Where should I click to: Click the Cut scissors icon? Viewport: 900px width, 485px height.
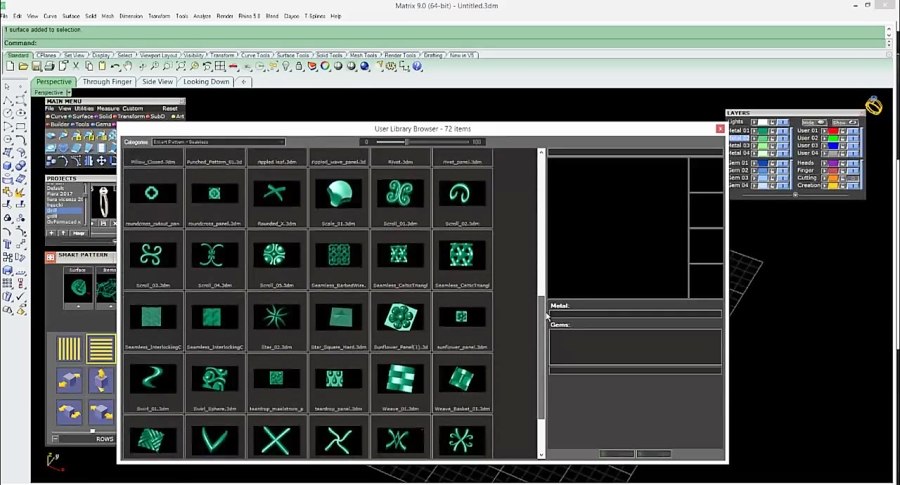click(x=76, y=67)
